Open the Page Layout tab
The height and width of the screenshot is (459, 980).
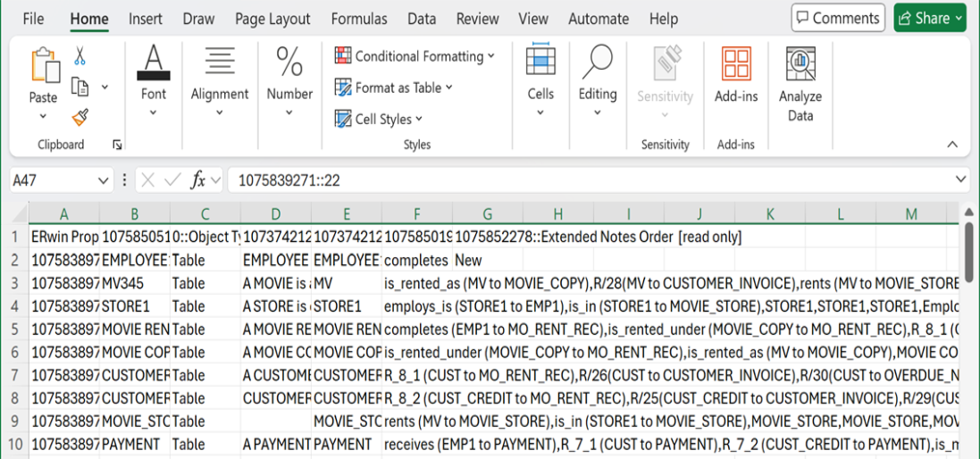click(272, 19)
